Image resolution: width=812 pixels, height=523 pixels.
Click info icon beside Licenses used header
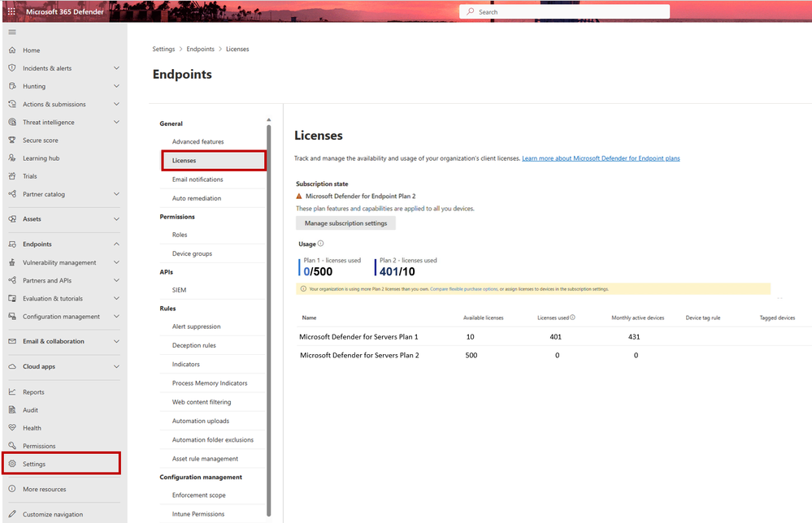572,318
